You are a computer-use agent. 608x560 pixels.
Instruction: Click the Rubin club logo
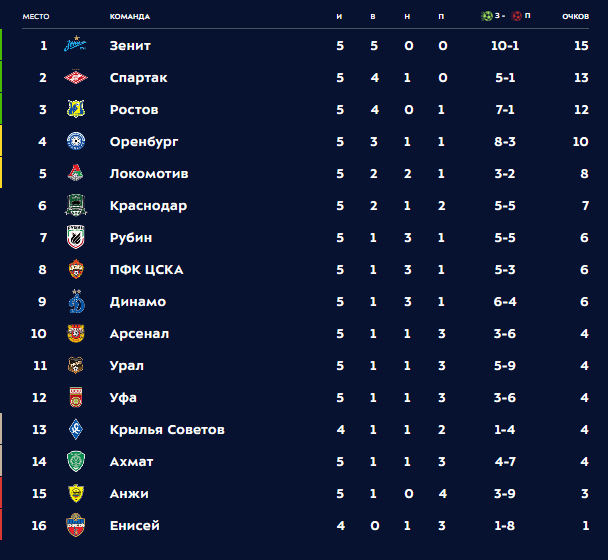75,238
